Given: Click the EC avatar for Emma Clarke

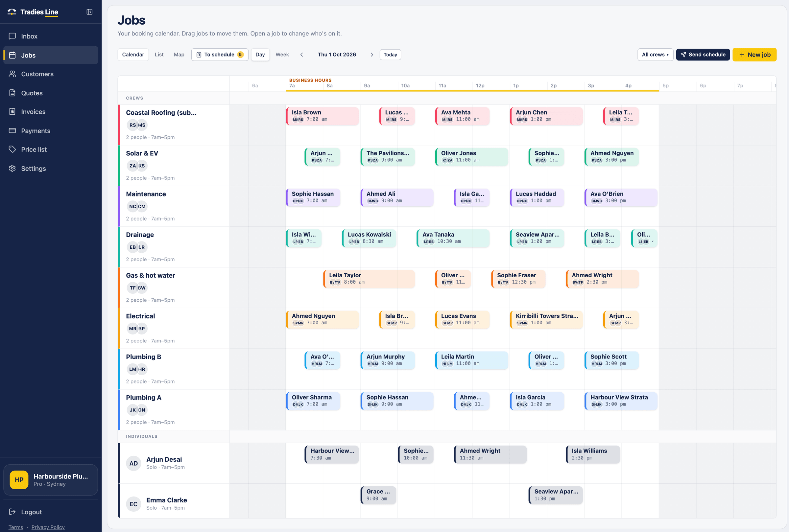Looking at the screenshot, I should pos(134,504).
